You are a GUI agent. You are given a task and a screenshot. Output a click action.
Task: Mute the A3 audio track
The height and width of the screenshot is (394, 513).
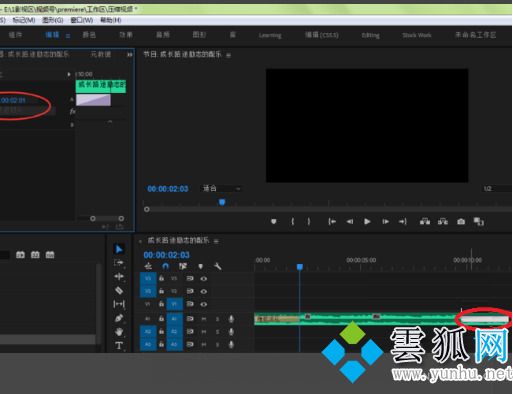click(204, 344)
